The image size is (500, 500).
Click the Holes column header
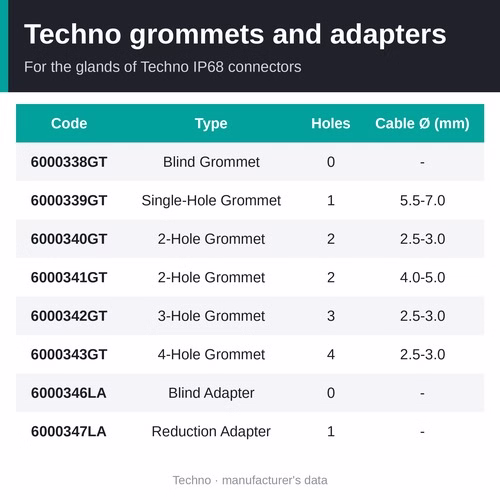pos(331,123)
